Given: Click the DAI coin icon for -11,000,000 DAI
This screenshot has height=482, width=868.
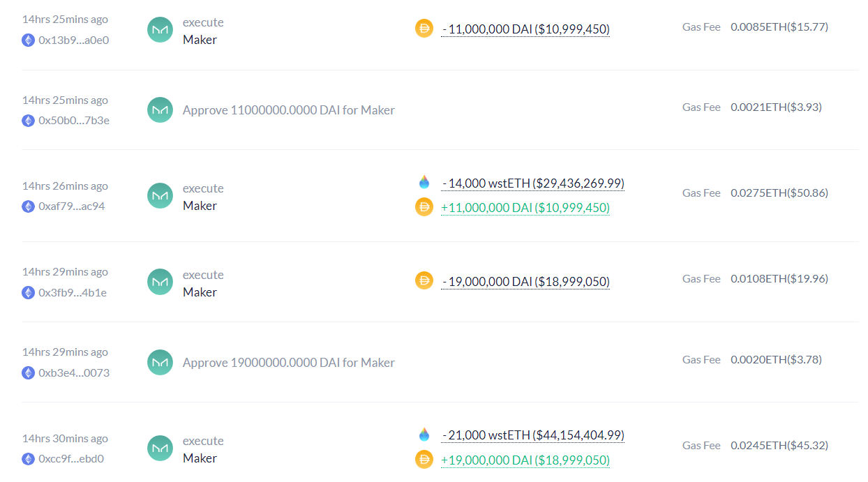Looking at the screenshot, I should (x=424, y=29).
